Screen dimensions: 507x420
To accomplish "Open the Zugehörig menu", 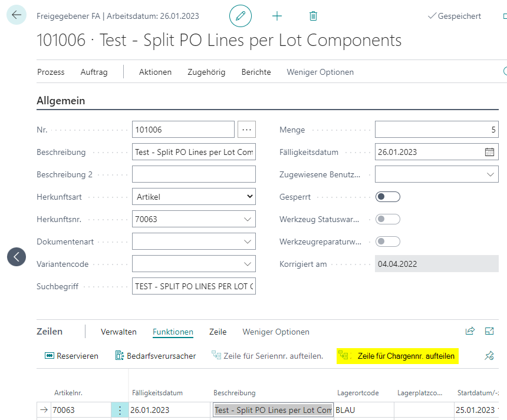I will coord(206,72).
